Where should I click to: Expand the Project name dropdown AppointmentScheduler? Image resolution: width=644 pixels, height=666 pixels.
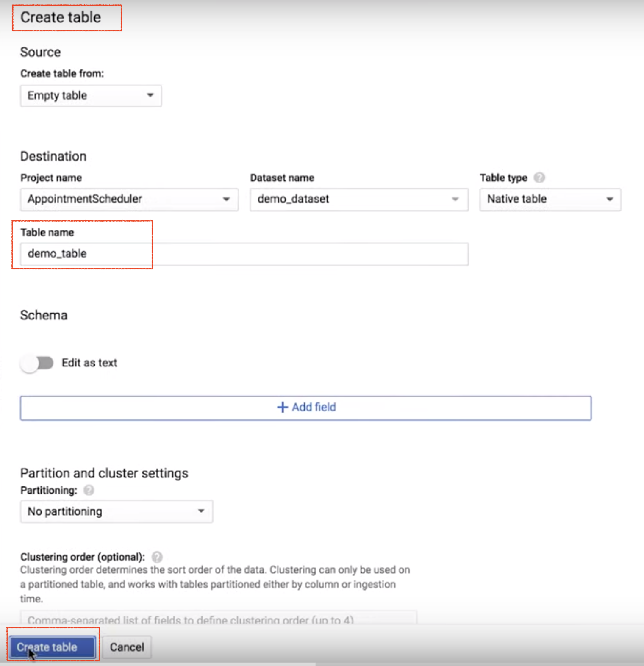tap(129, 199)
